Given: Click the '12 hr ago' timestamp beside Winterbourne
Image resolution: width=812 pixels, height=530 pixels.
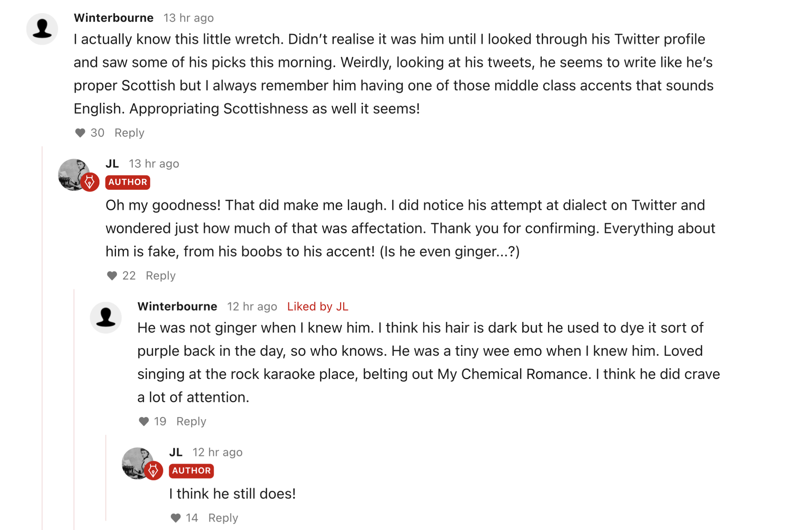Looking at the screenshot, I should pyautogui.click(x=252, y=306).
